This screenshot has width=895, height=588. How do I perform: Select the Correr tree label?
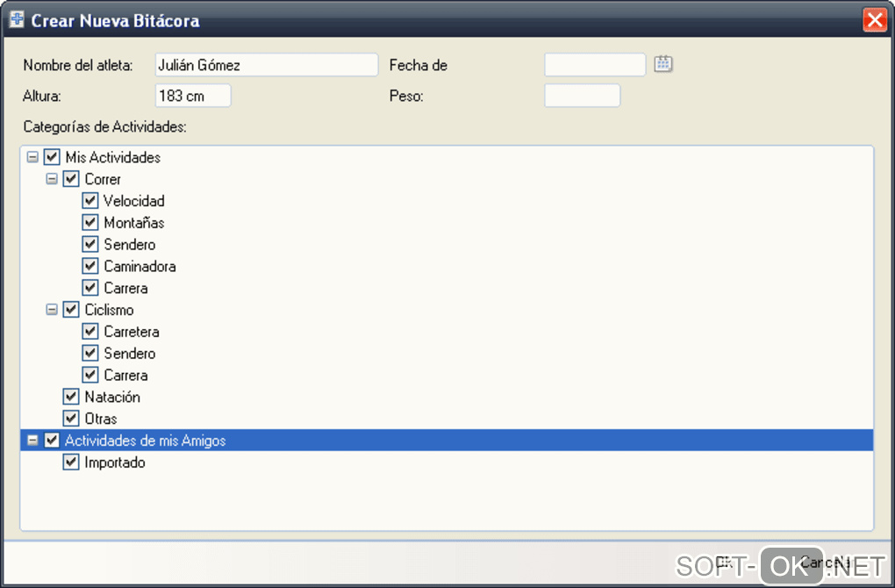pos(103,179)
